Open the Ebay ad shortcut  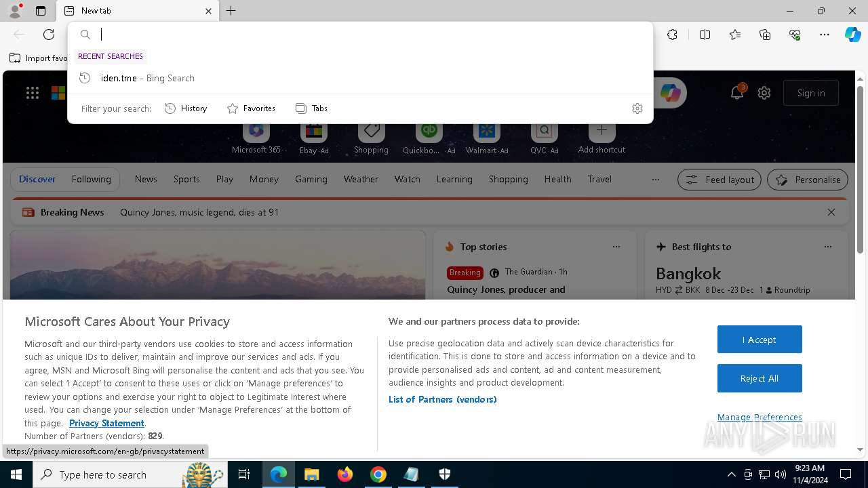314,138
